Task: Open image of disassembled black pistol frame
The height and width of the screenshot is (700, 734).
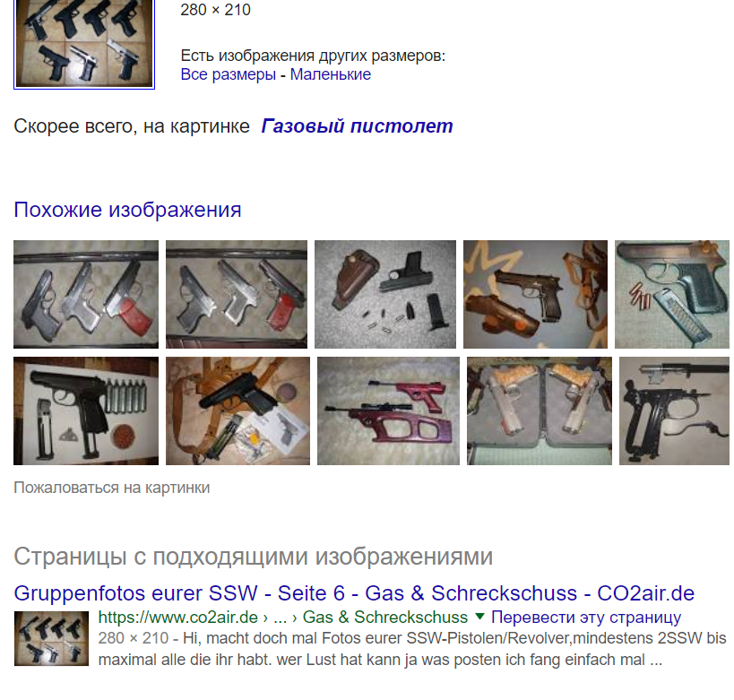Action: (x=675, y=411)
